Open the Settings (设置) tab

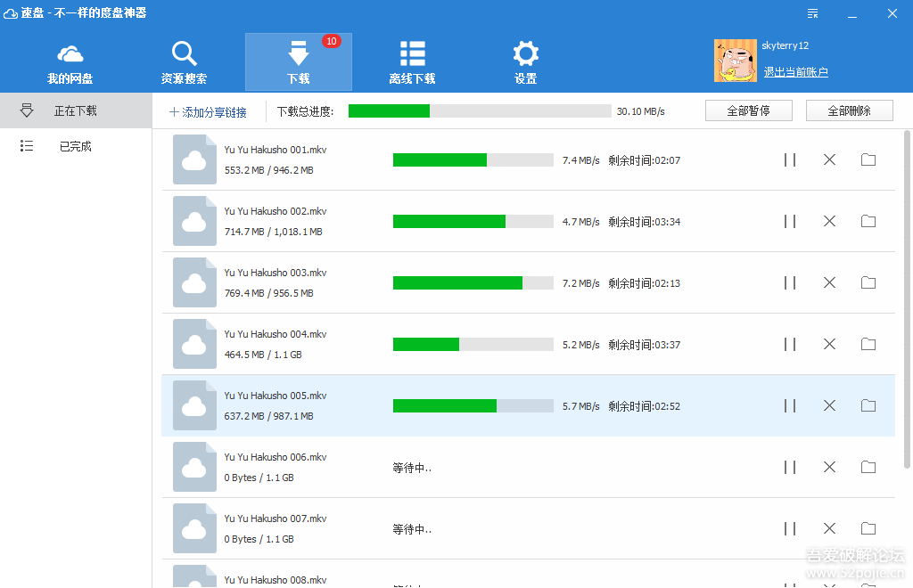click(x=526, y=63)
